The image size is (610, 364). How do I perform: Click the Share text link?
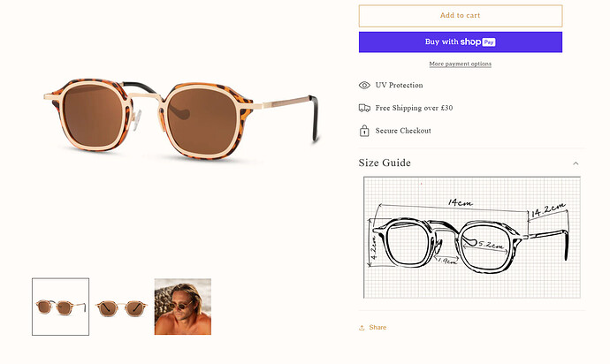pos(377,328)
